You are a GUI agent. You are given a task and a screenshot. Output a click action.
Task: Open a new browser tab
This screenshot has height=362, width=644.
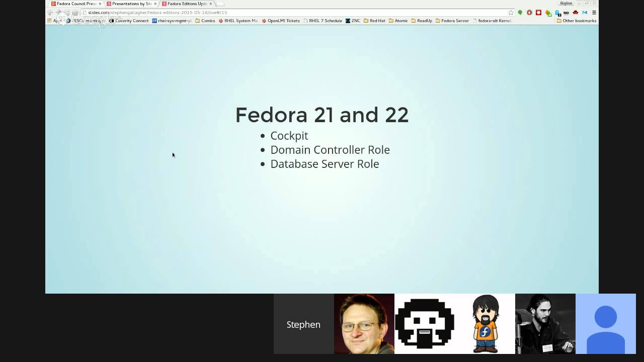click(x=220, y=4)
